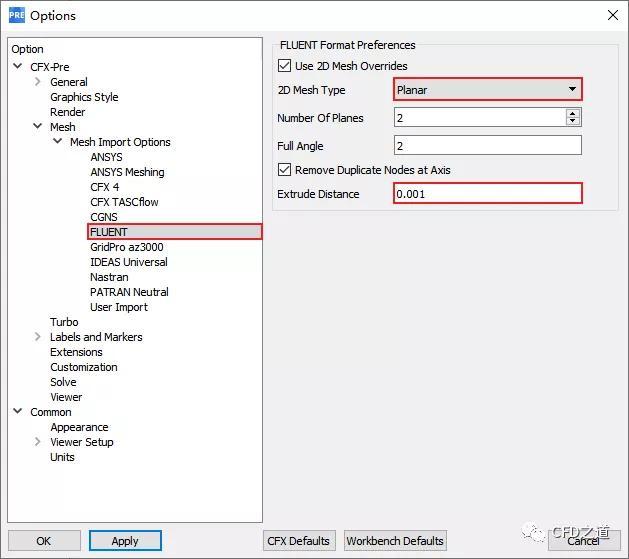Expand the General tree node
This screenshot has height=559, width=629.
[x=38, y=81]
